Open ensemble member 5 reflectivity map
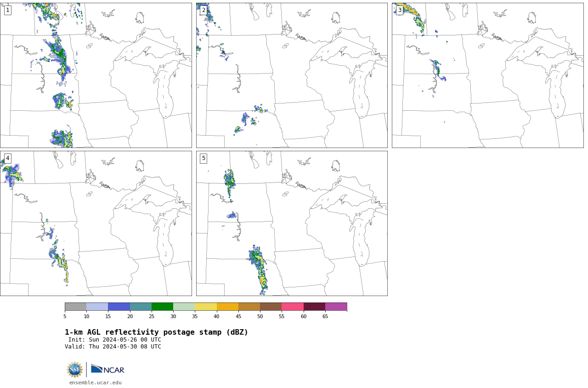The image size is (588, 388). (292, 223)
